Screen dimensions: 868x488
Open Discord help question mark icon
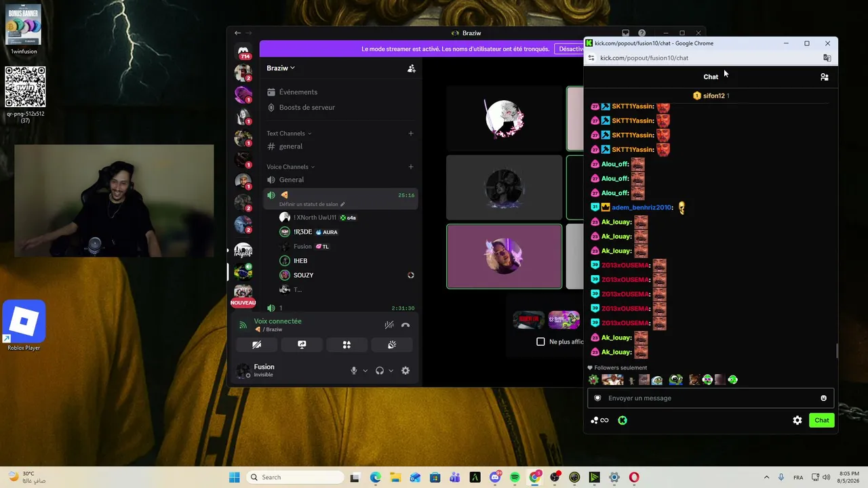click(x=642, y=33)
